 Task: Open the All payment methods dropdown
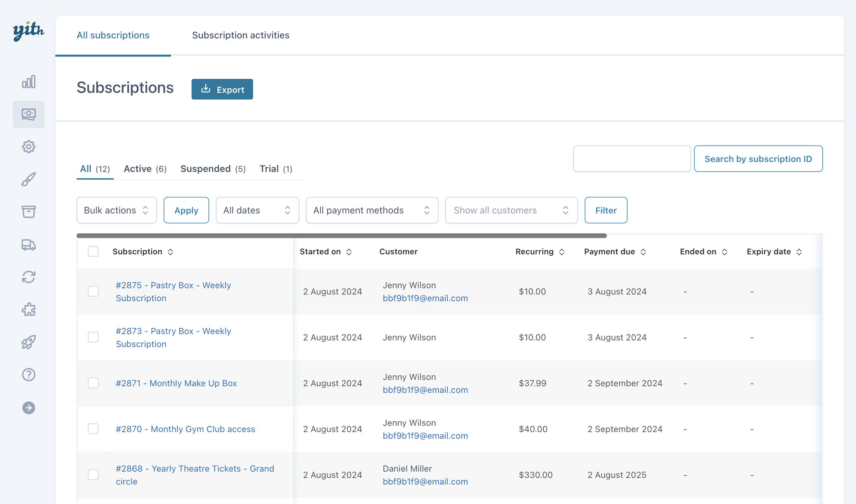tap(372, 210)
